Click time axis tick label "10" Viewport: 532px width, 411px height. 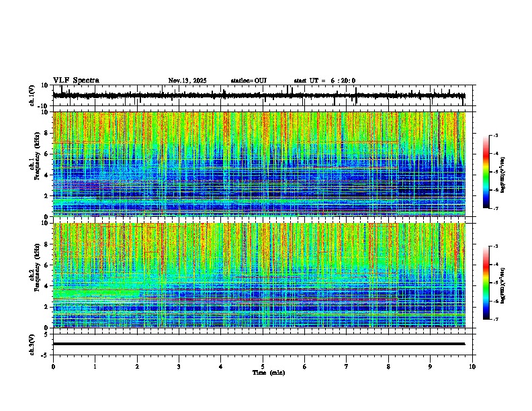472,367
